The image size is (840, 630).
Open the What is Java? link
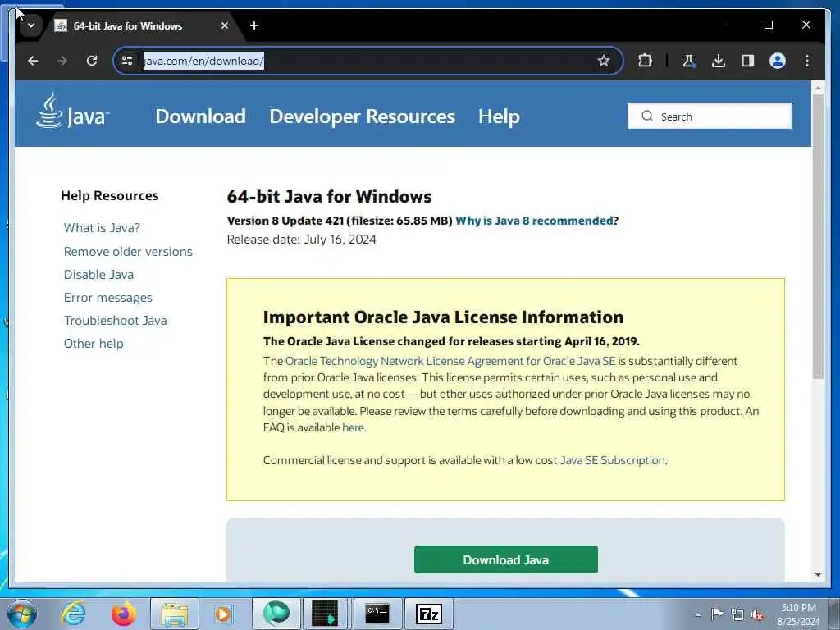click(102, 228)
